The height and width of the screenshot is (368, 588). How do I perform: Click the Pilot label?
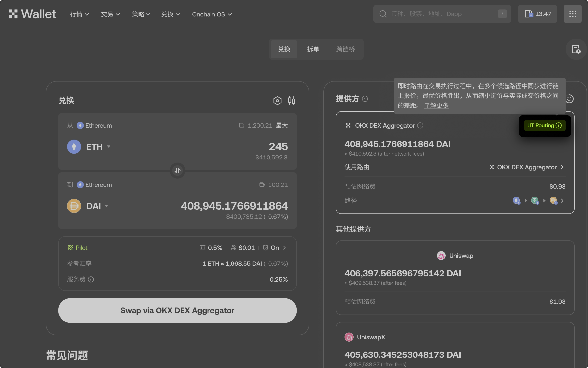click(x=81, y=248)
